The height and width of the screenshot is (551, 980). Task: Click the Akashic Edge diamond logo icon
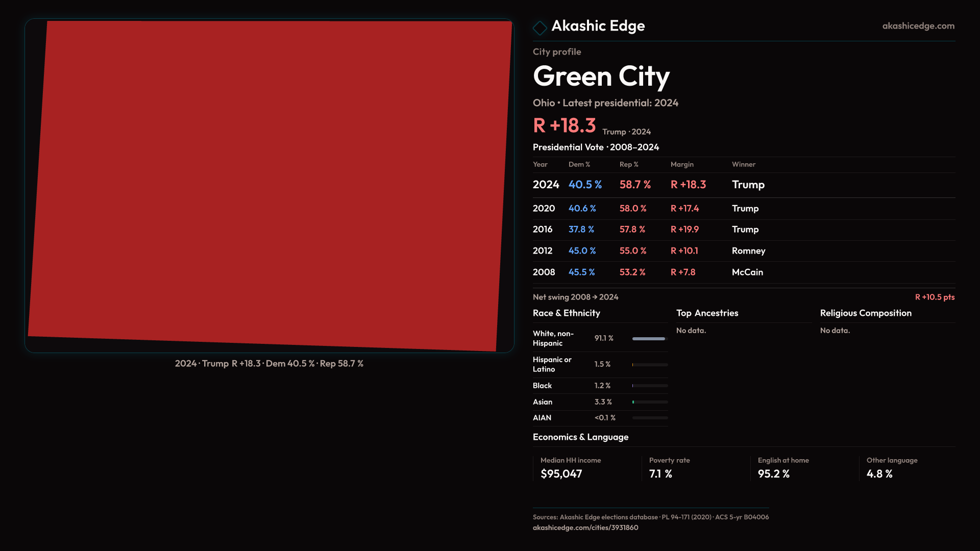coord(540,28)
